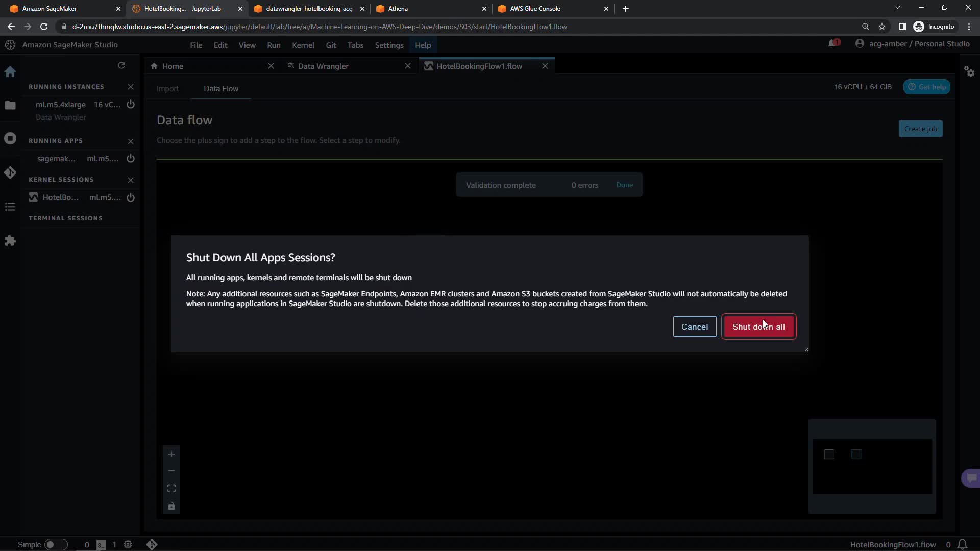Open the extension manager puzzle icon
980x551 pixels.
click(x=10, y=241)
